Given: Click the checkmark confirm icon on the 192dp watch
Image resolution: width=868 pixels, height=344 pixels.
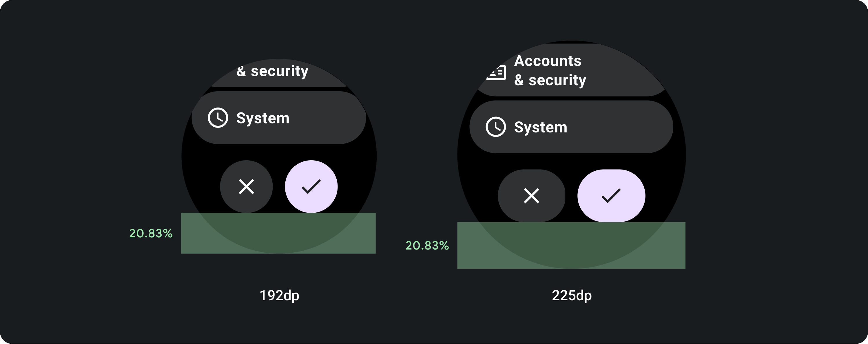Looking at the screenshot, I should coord(311,187).
